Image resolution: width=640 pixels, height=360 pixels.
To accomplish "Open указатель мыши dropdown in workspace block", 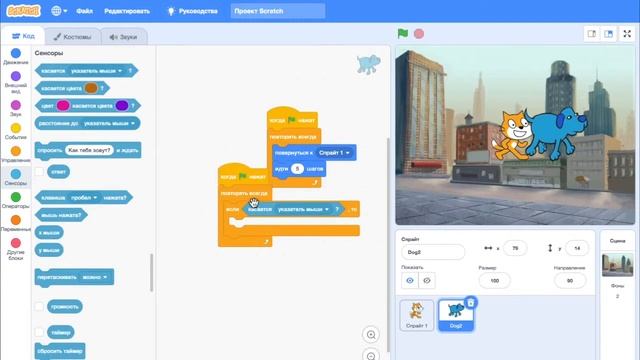I will tap(303, 209).
